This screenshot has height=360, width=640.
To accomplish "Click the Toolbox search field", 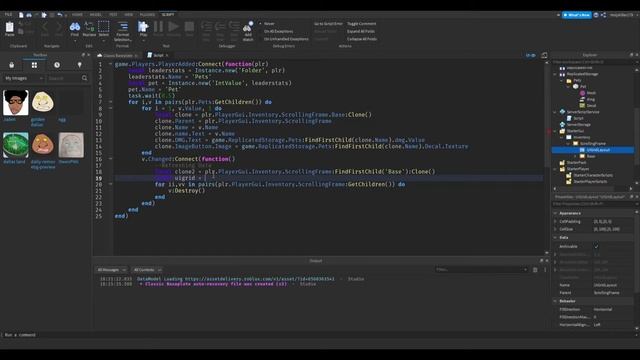I will [x=63, y=78].
